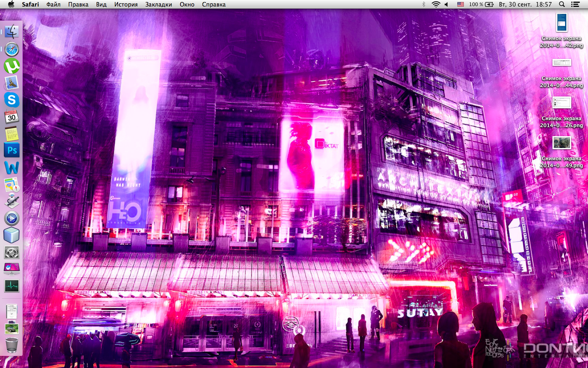
Task: Open the Trash in the dock
Action: tap(11, 345)
